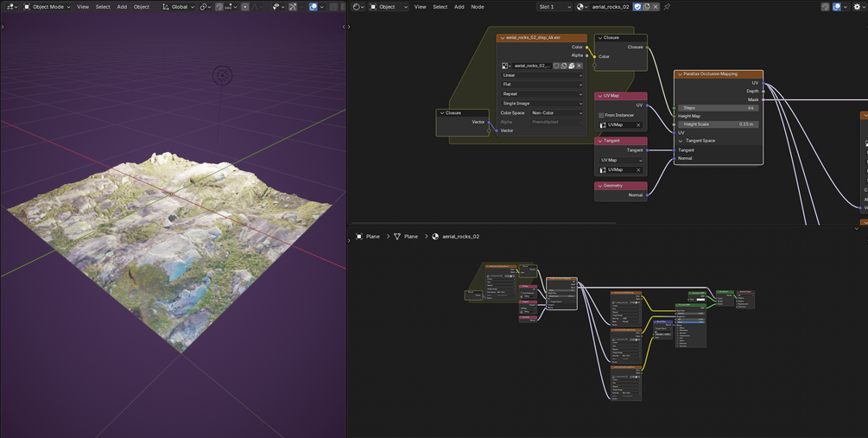The width and height of the screenshot is (868, 438).
Task: Open the node editor Add menu
Action: [459, 7]
